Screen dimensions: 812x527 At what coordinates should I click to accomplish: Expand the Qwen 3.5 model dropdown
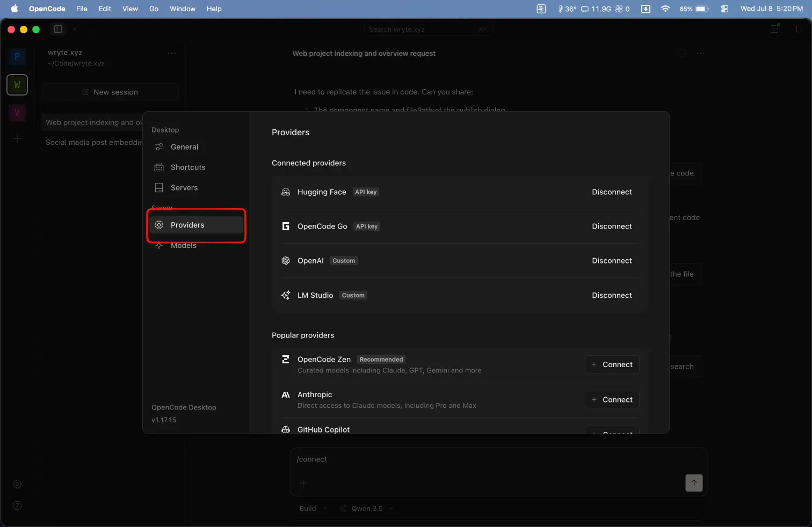pos(367,509)
